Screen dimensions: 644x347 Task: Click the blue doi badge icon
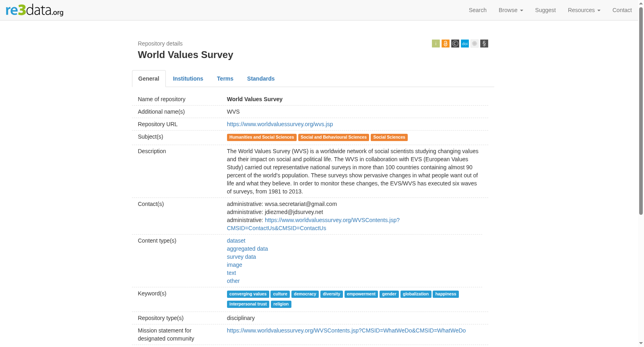(465, 44)
